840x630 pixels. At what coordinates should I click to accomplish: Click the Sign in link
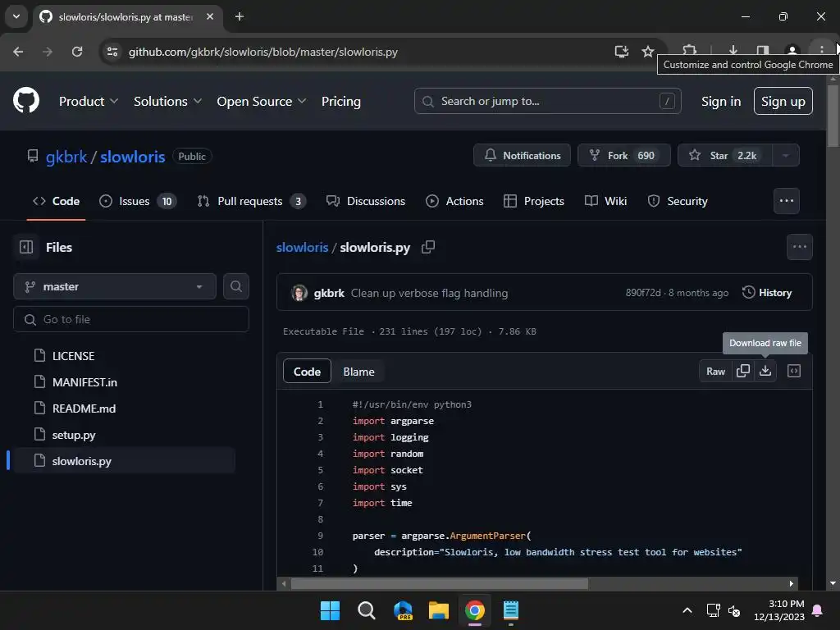pyautogui.click(x=721, y=101)
